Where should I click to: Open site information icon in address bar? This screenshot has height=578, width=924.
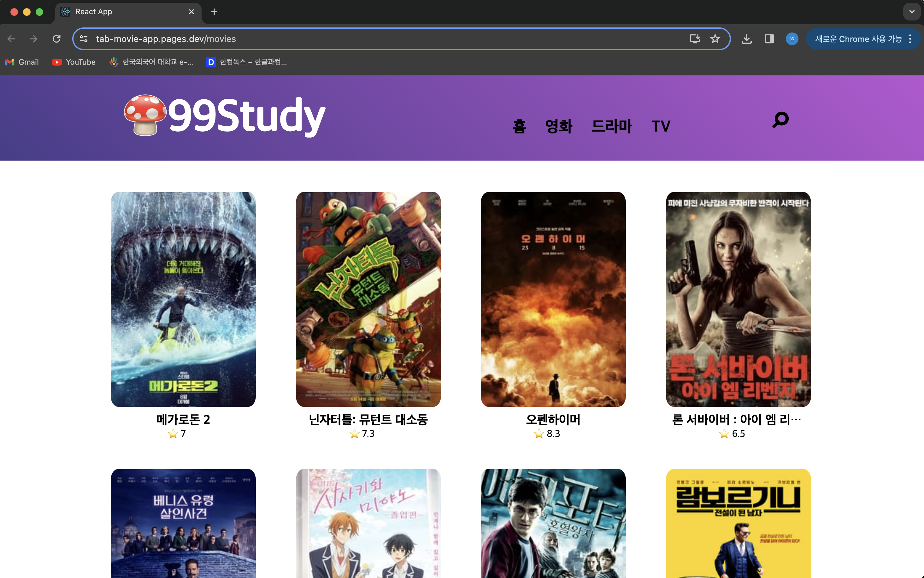84,38
